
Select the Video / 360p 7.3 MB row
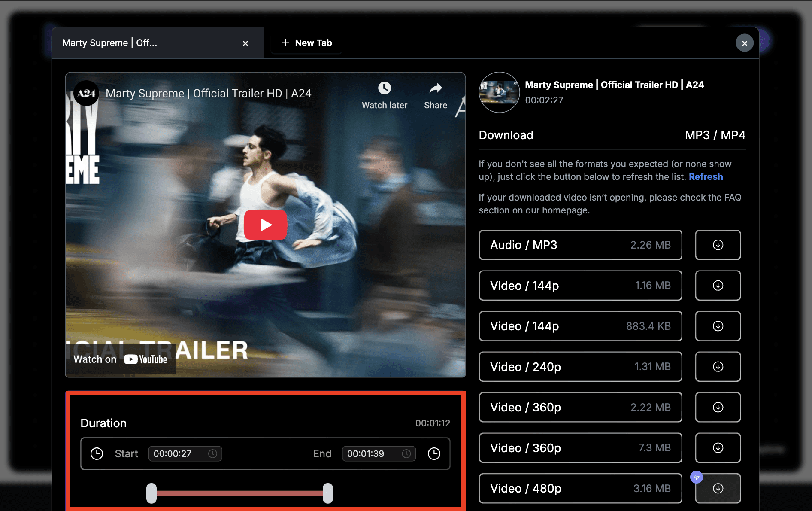coord(580,448)
